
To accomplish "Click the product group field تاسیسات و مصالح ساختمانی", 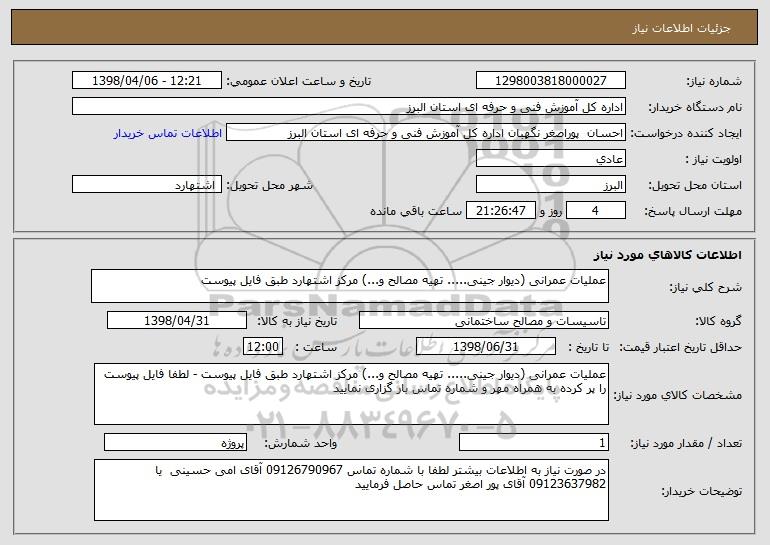I will click(x=484, y=321).
